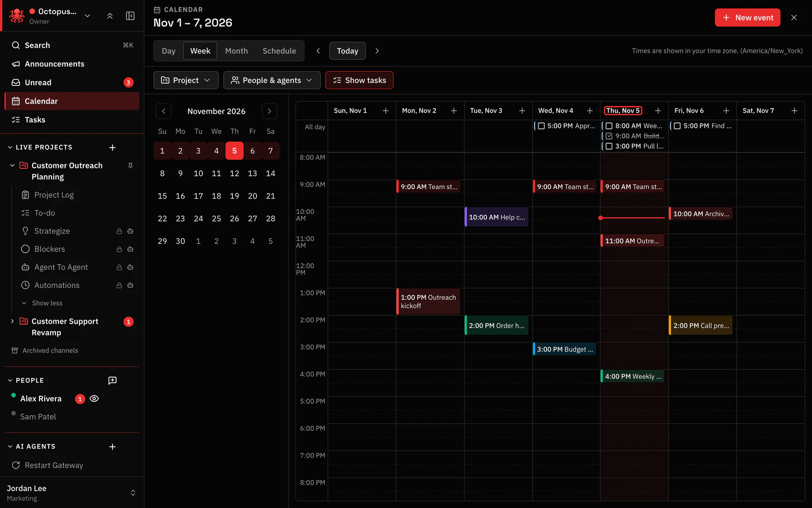Click the New event button
The width and height of the screenshot is (812, 508).
pos(748,17)
